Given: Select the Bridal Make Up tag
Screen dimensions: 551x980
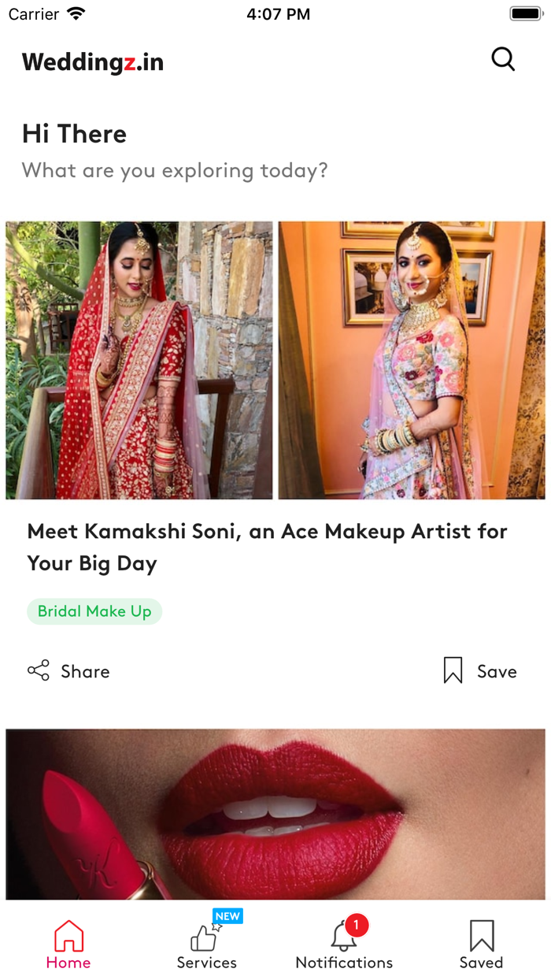Looking at the screenshot, I should [x=94, y=611].
